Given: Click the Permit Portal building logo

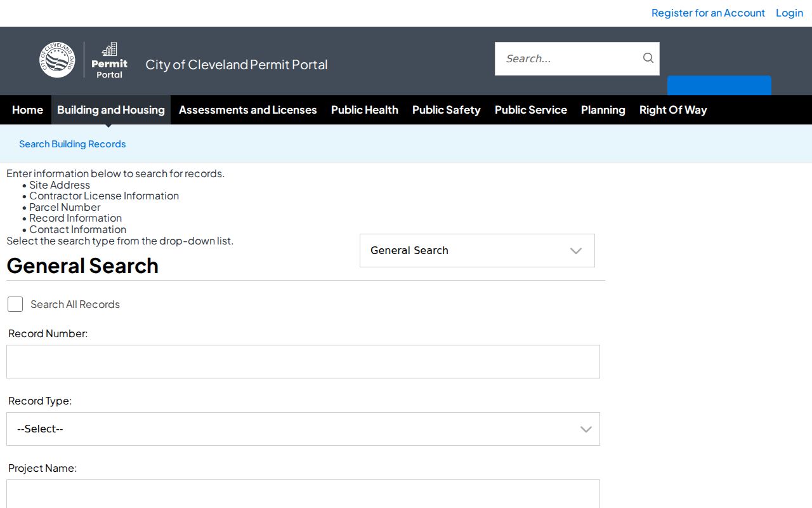Looking at the screenshot, I should 109,60.
